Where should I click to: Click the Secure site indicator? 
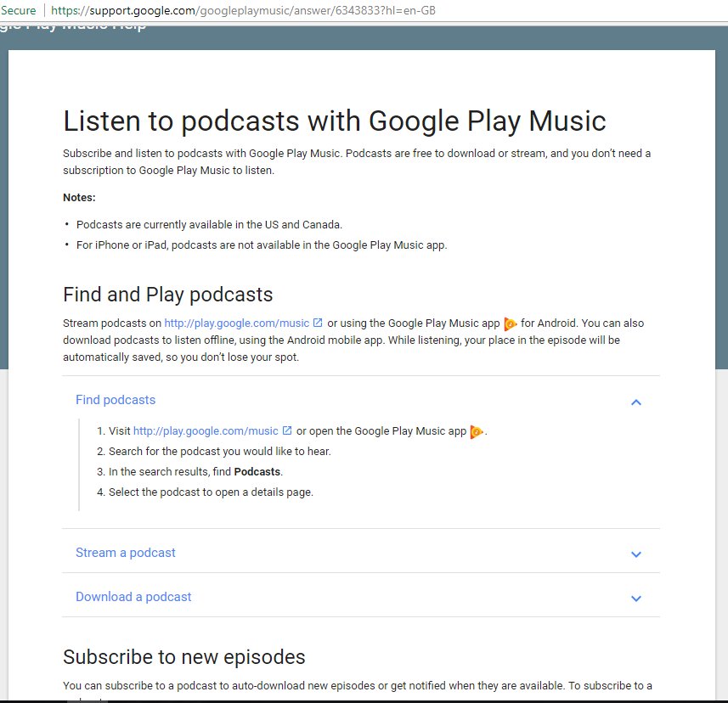pyautogui.click(x=18, y=10)
